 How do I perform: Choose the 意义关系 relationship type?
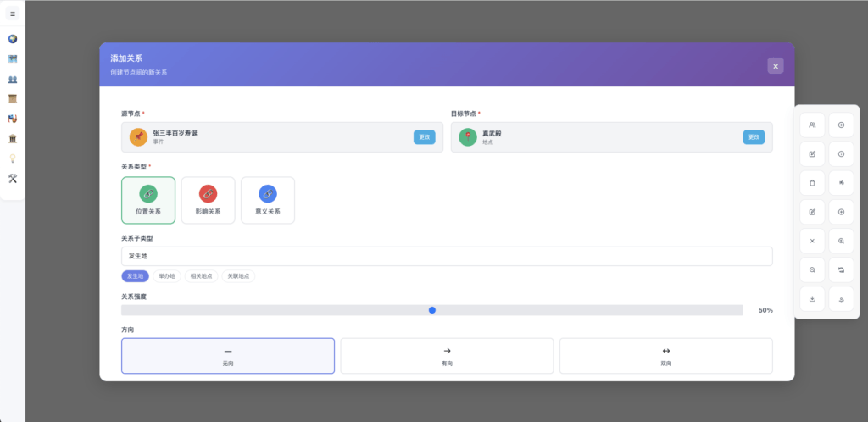coord(268,200)
